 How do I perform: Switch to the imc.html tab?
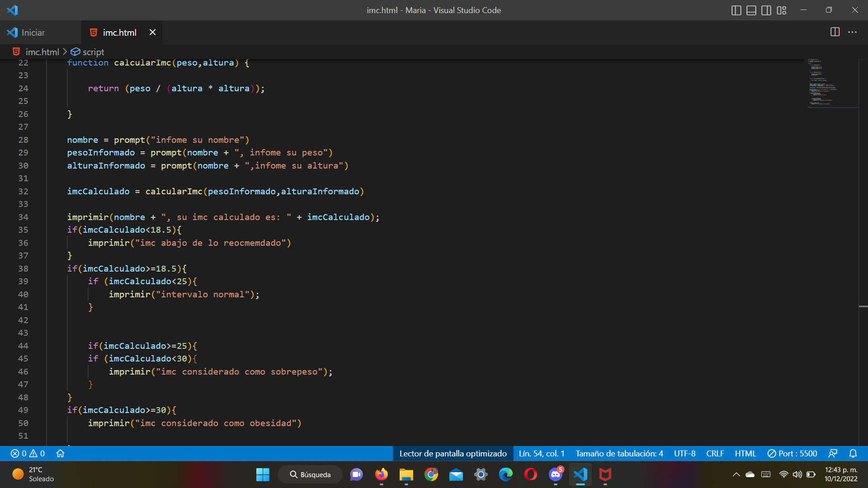(x=119, y=33)
